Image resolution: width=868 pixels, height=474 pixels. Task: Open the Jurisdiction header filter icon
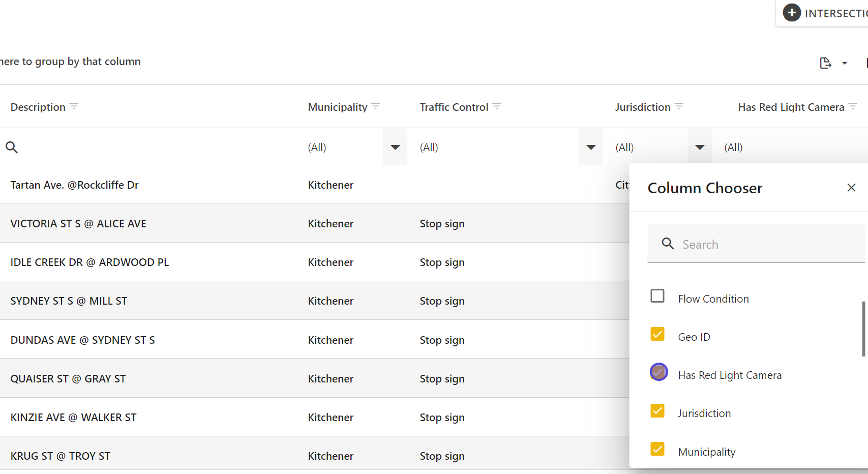tap(679, 106)
